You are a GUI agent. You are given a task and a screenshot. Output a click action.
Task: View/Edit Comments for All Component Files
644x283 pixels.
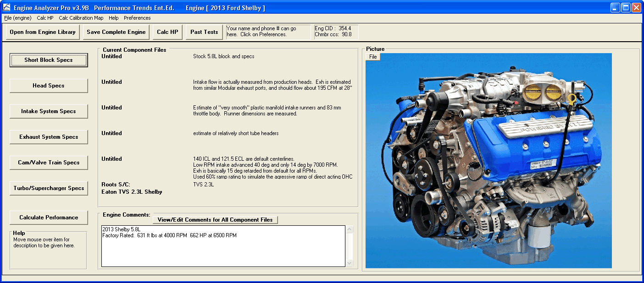(x=215, y=220)
